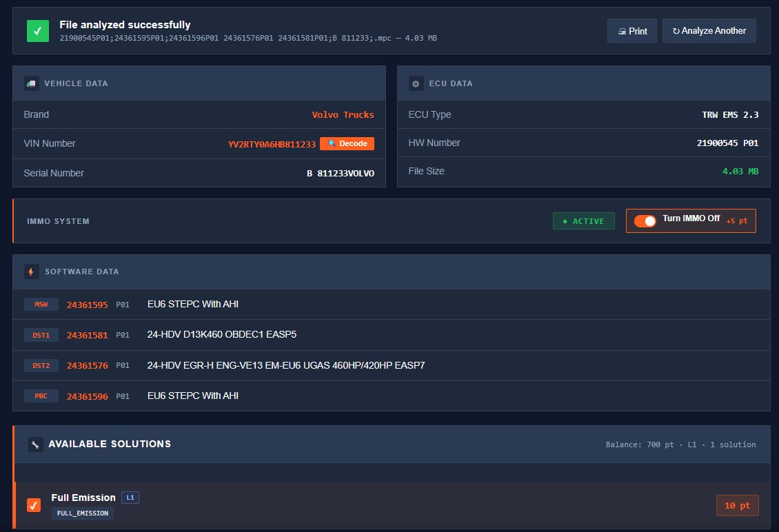
Task: Click software number 24361595
Action: pos(88,305)
